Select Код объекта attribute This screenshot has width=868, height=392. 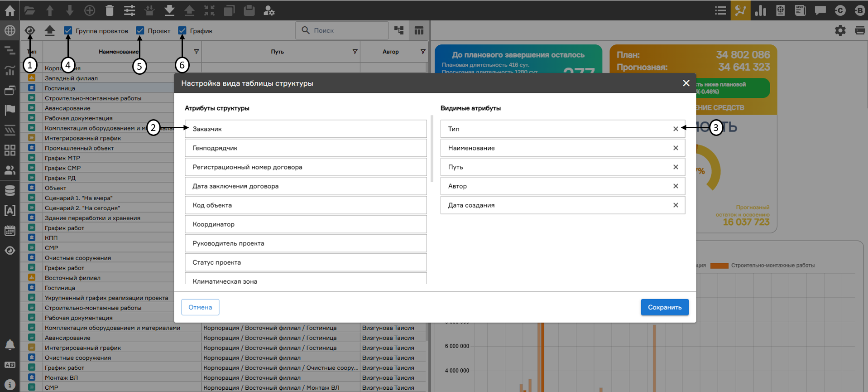click(x=306, y=205)
